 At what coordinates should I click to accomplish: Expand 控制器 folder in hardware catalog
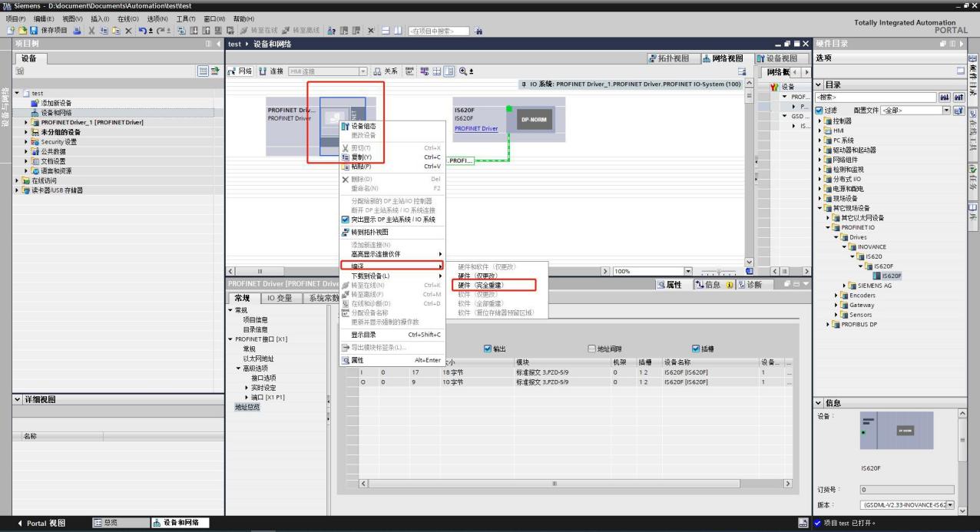(x=819, y=121)
